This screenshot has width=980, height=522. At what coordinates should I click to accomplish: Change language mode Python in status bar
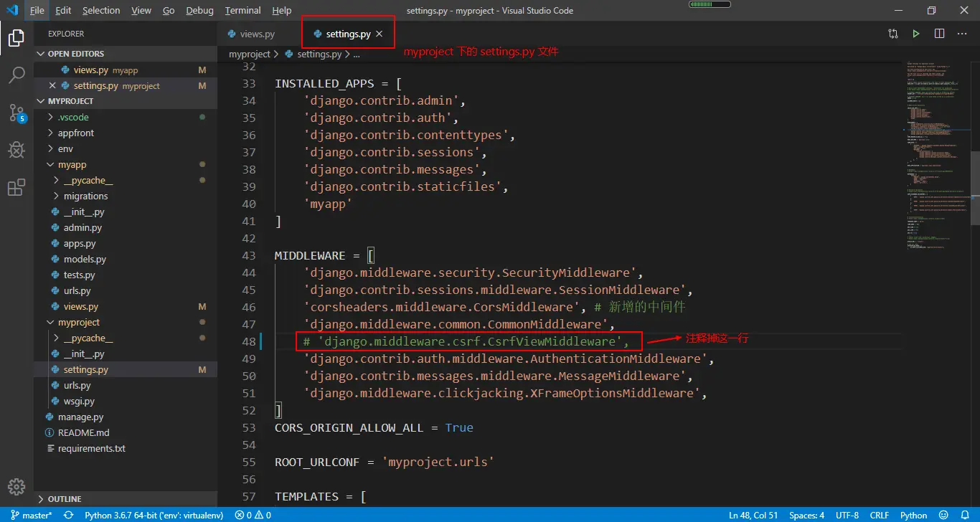[914, 515]
